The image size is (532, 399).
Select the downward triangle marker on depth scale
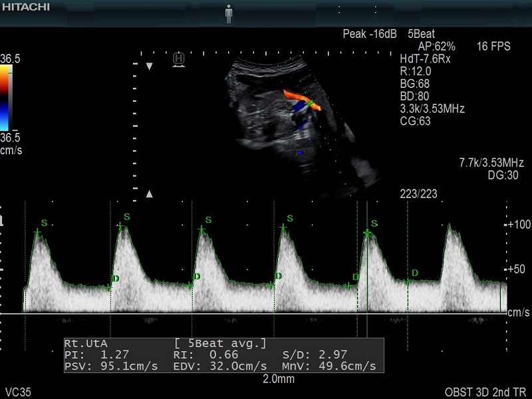tap(150, 66)
